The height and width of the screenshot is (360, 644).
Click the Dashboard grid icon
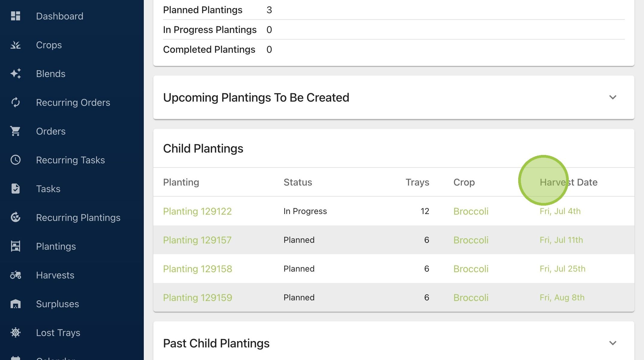pos(15,16)
